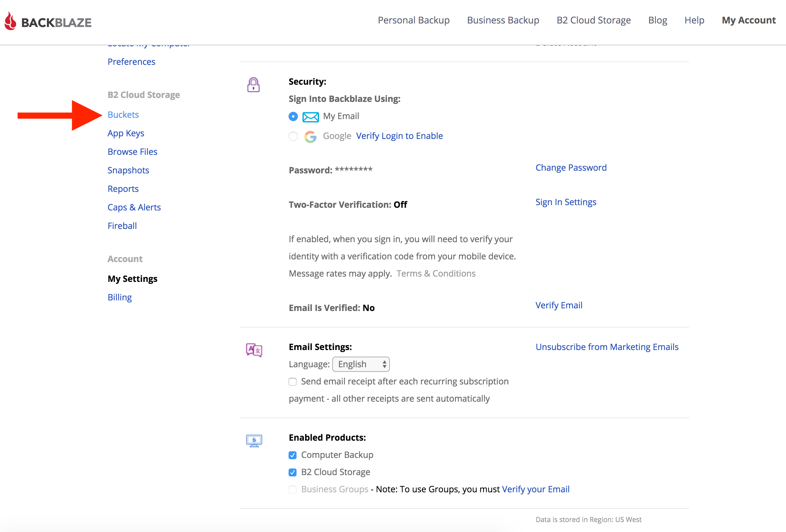The height and width of the screenshot is (532, 786).
Task: Click the Change Password link
Action: 571,167
